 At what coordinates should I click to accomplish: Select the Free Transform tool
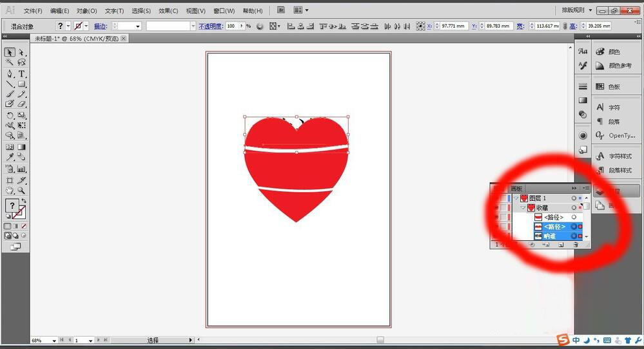pos(21,126)
